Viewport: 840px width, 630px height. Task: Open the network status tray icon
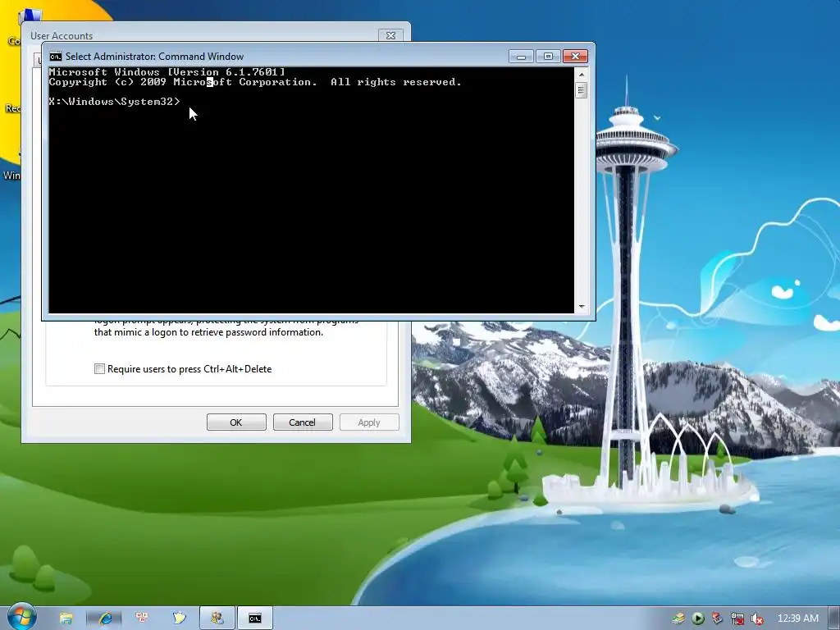(737, 619)
